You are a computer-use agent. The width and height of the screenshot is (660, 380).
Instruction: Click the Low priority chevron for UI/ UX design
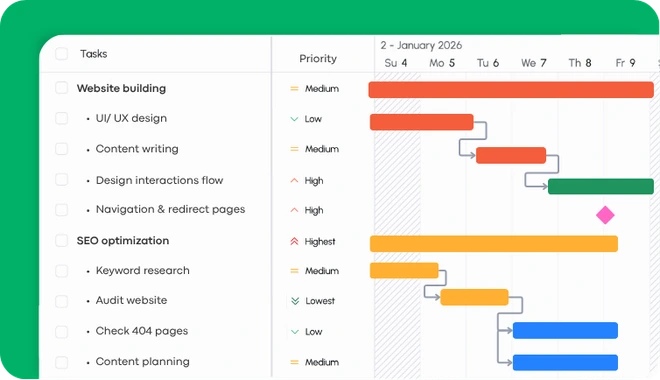[x=294, y=119]
